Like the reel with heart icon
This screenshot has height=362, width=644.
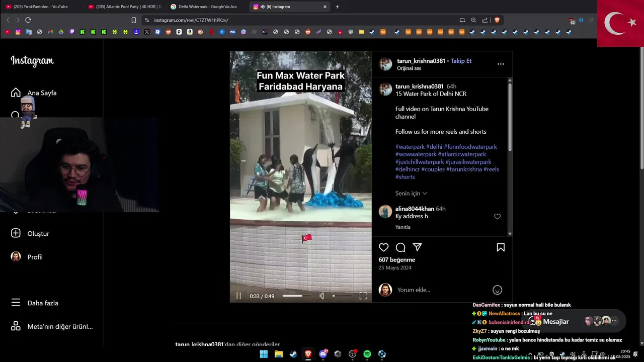pos(384,247)
